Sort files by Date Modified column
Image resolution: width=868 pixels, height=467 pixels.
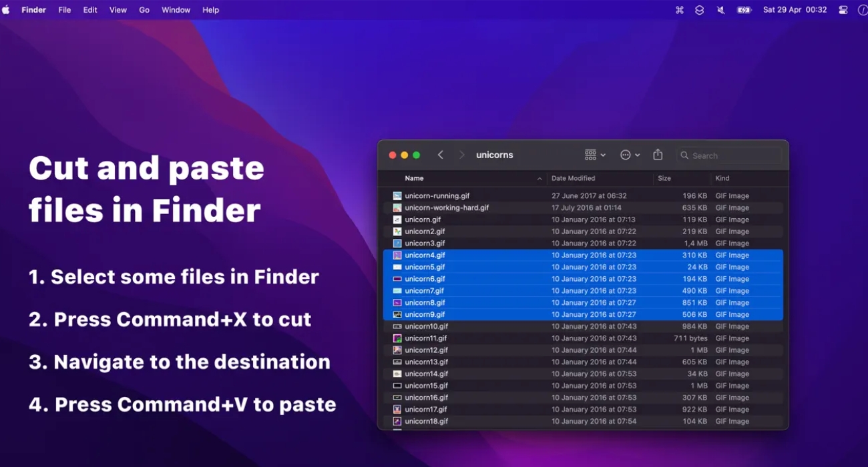point(572,178)
